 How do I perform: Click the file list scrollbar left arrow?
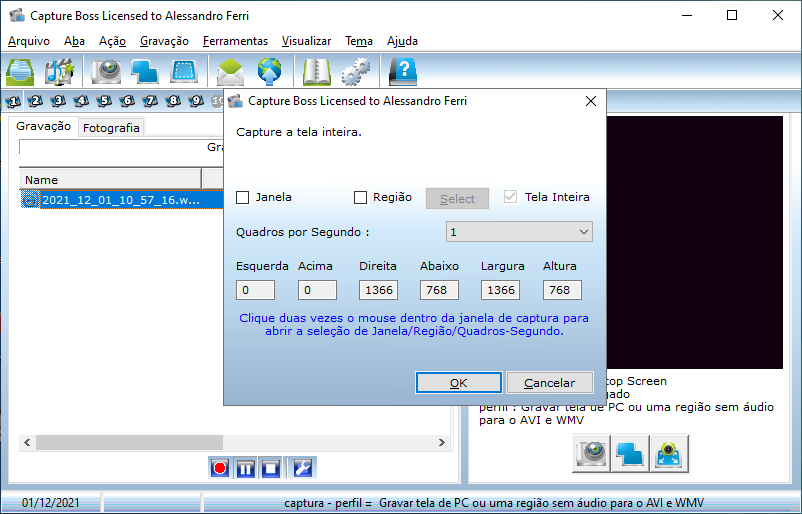click(x=27, y=442)
